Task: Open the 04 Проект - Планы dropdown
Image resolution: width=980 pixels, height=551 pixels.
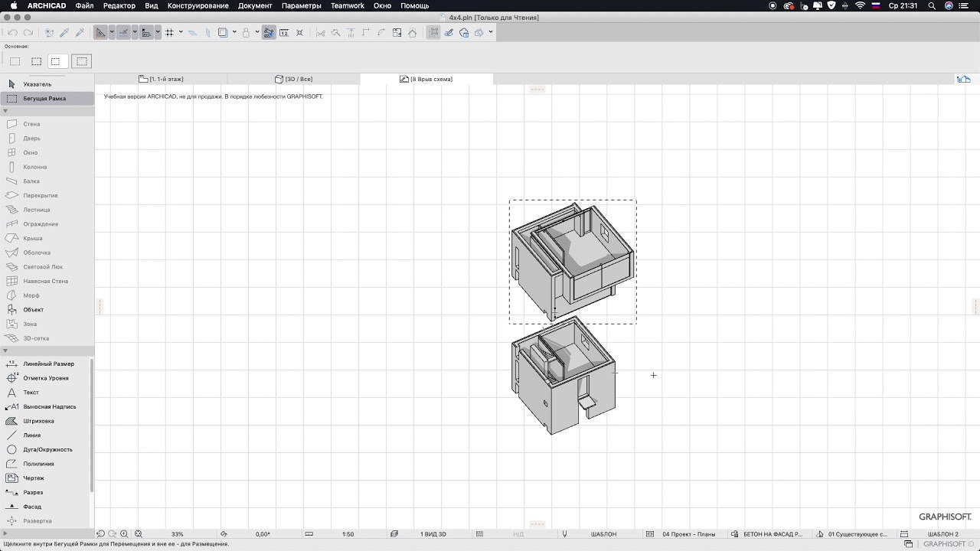Action: pyautogui.click(x=688, y=534)
